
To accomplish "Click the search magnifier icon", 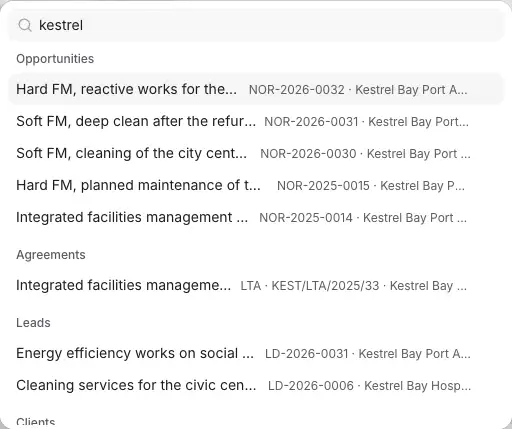I will click(25, 25).
